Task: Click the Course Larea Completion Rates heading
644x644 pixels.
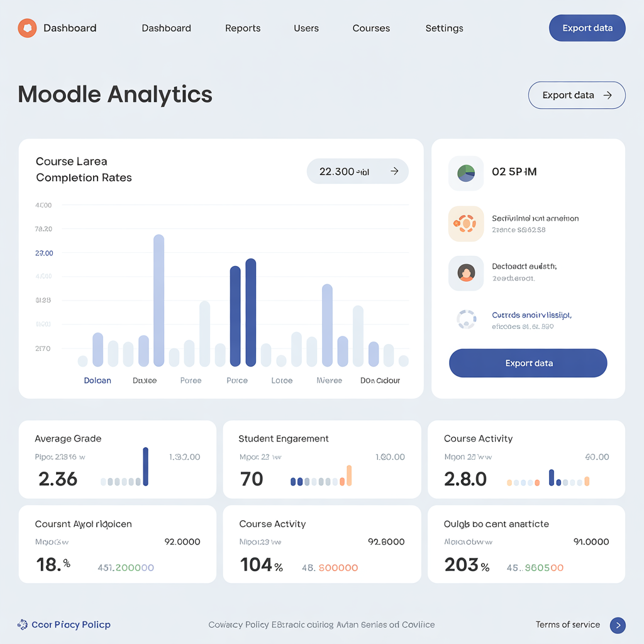Action: point(84,169)
